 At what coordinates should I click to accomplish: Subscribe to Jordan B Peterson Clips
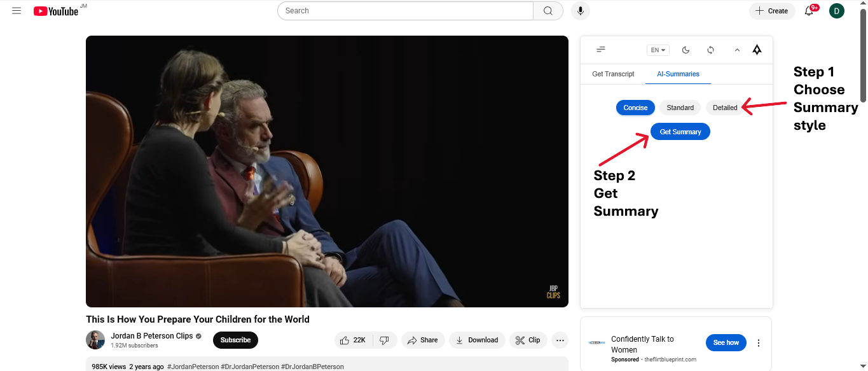pos(235,340)
